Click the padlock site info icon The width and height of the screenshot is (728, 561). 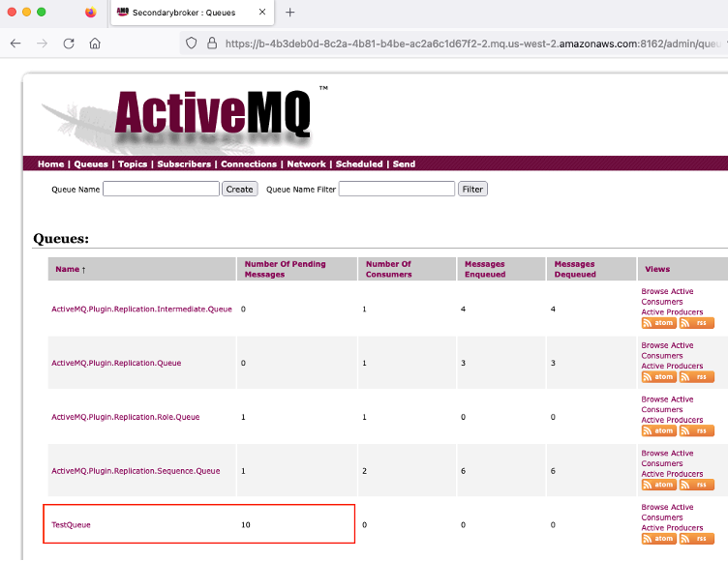click(212, 44)
